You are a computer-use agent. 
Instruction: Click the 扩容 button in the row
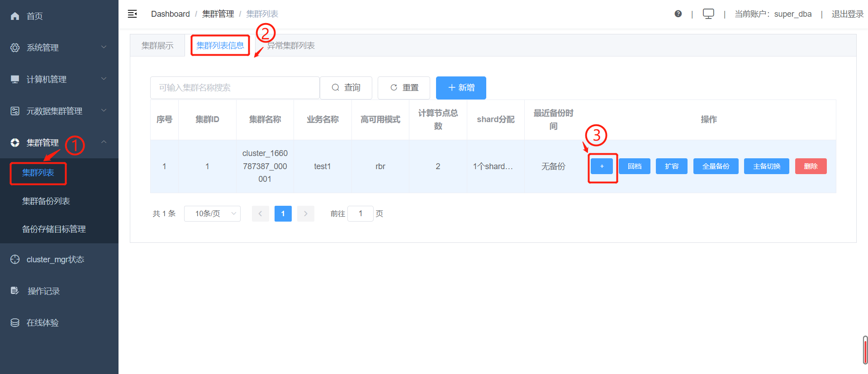coord(672,166)
